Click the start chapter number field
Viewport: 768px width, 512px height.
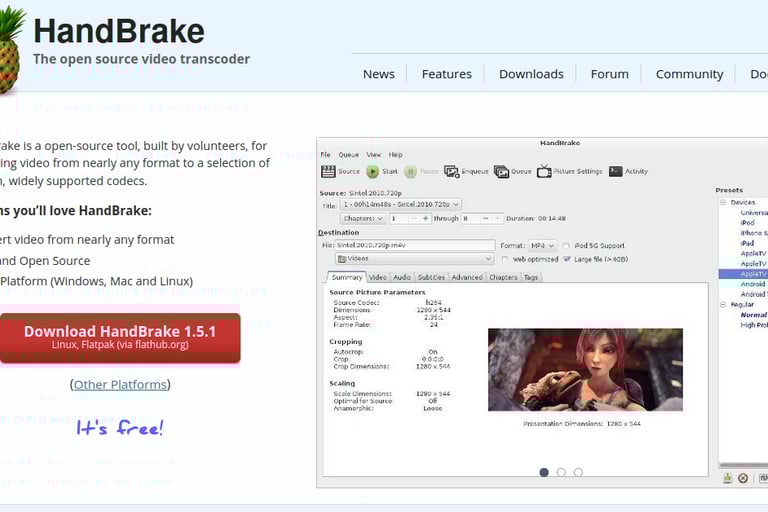399,219
